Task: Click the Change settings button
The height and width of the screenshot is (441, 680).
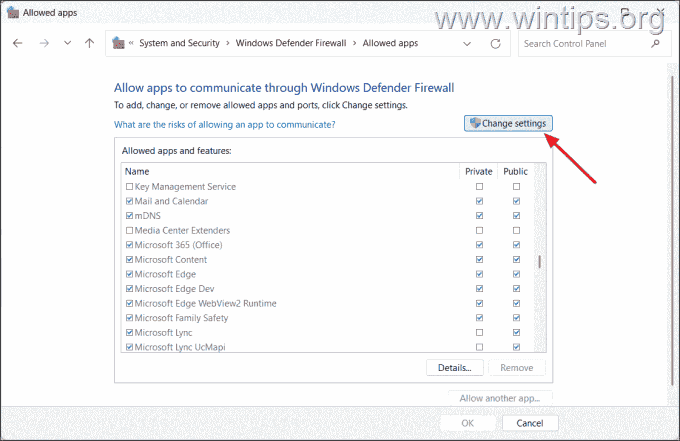Action: click(x=508, y=124)
